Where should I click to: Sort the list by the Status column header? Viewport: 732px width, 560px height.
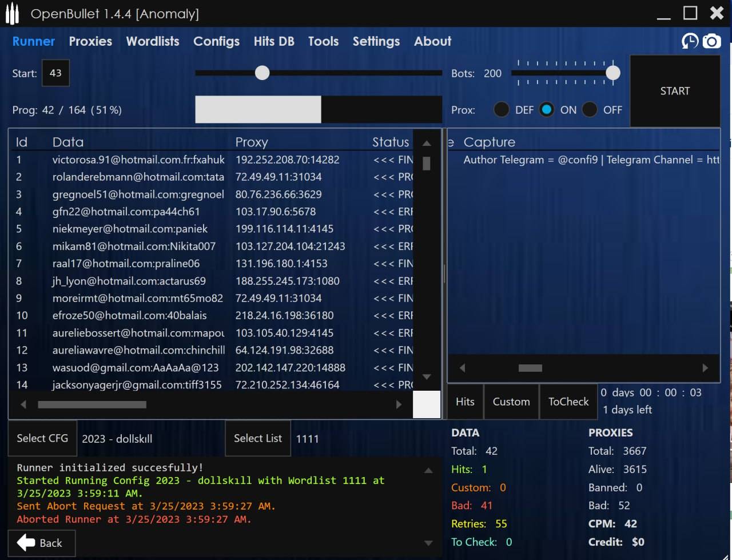391,142
